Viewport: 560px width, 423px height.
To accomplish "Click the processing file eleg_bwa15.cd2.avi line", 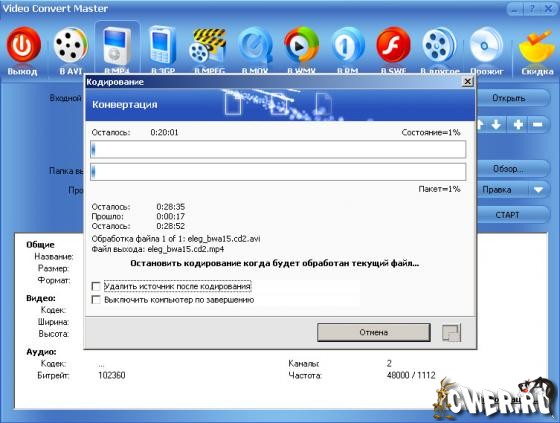I will pos(176,239).
